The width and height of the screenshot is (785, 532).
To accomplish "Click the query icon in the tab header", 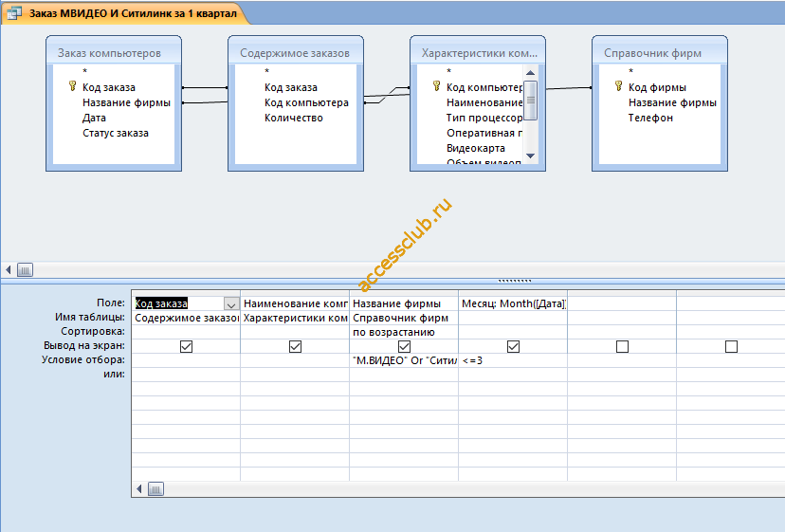I will tap(14, 13).
